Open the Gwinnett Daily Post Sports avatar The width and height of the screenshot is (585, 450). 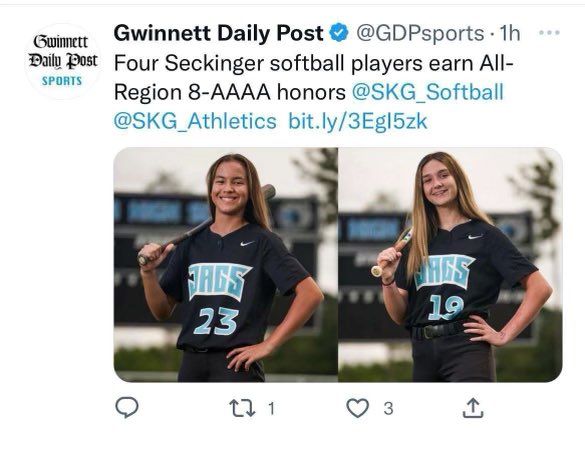[63, 61]
